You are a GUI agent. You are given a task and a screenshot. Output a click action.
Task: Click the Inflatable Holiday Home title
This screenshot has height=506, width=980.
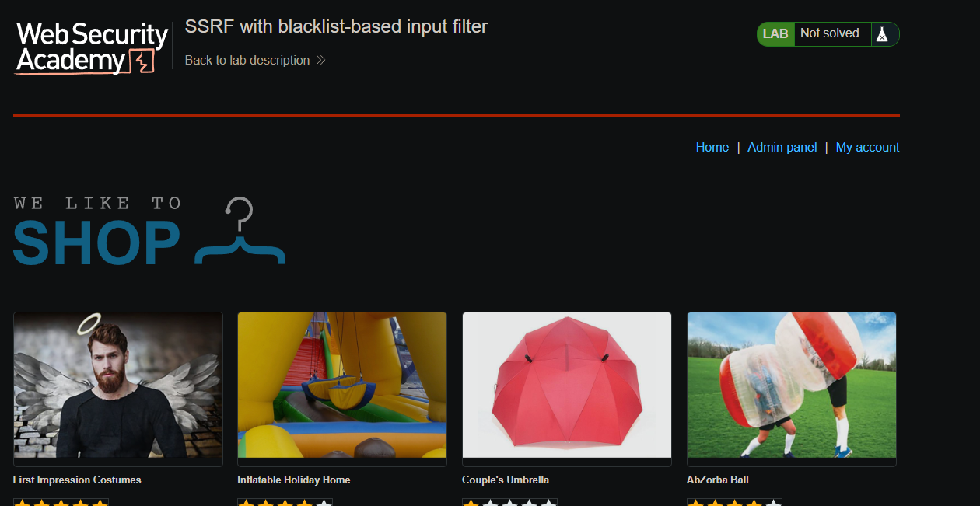click(x=294, y=480)
